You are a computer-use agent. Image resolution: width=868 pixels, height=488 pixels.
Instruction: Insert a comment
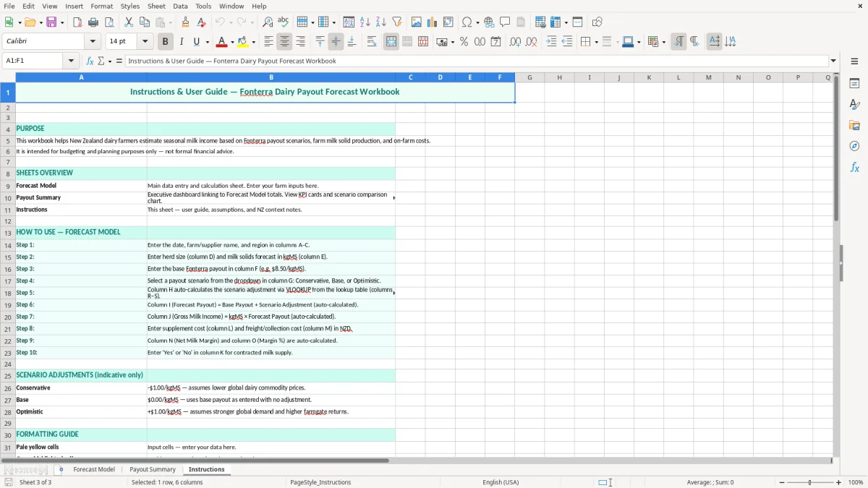[505, 22]
